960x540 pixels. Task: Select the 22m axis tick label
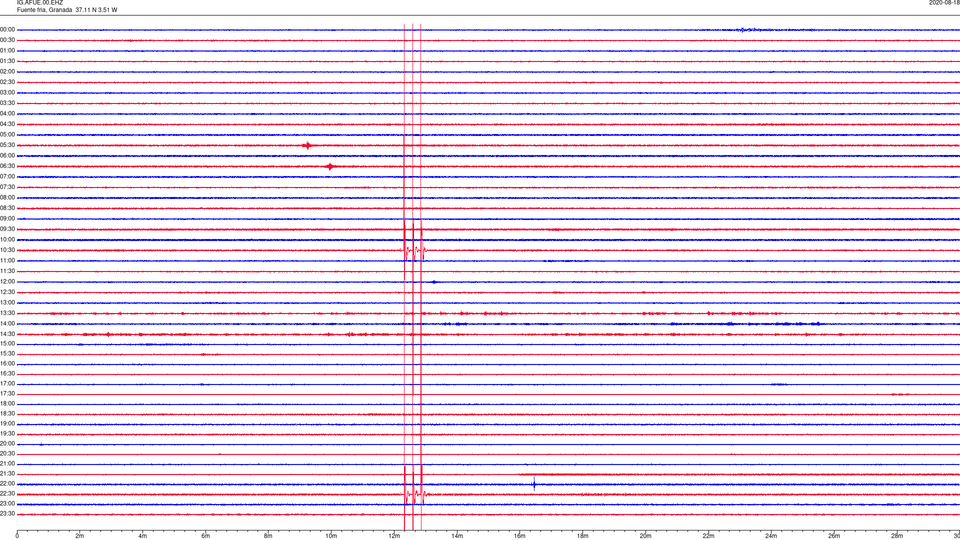coord(708,536)
